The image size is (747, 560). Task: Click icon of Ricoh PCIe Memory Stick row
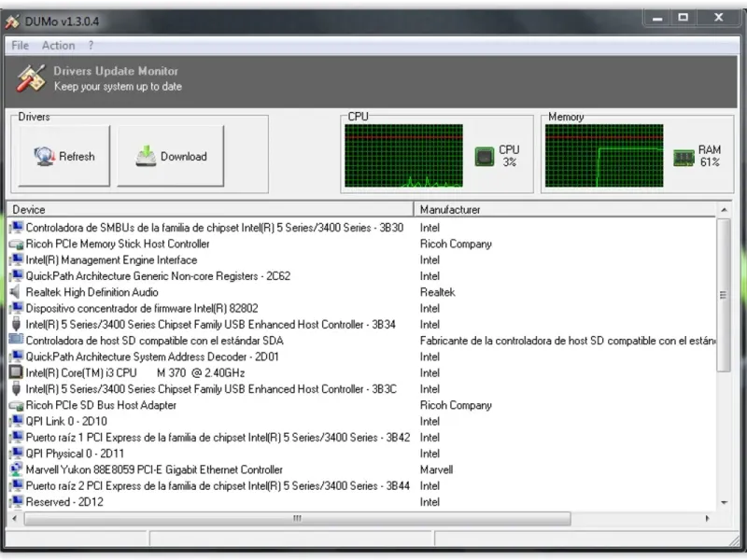pos(17,245)
